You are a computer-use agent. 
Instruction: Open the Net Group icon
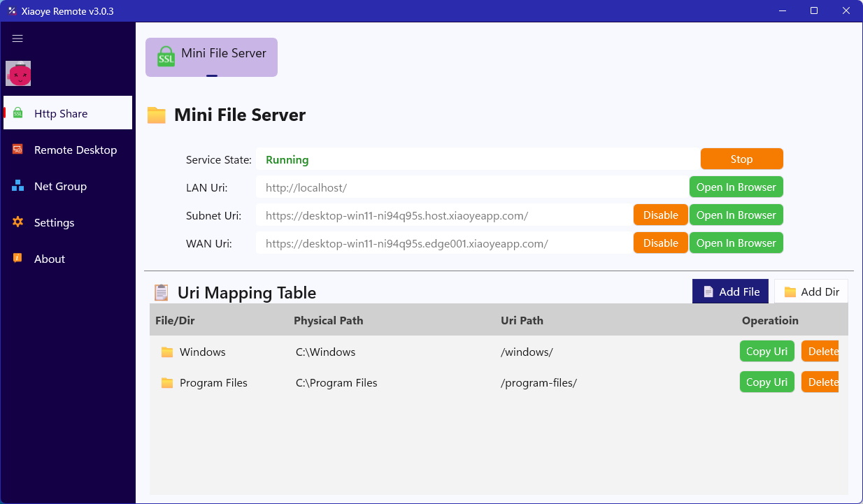tap(18, 186)
